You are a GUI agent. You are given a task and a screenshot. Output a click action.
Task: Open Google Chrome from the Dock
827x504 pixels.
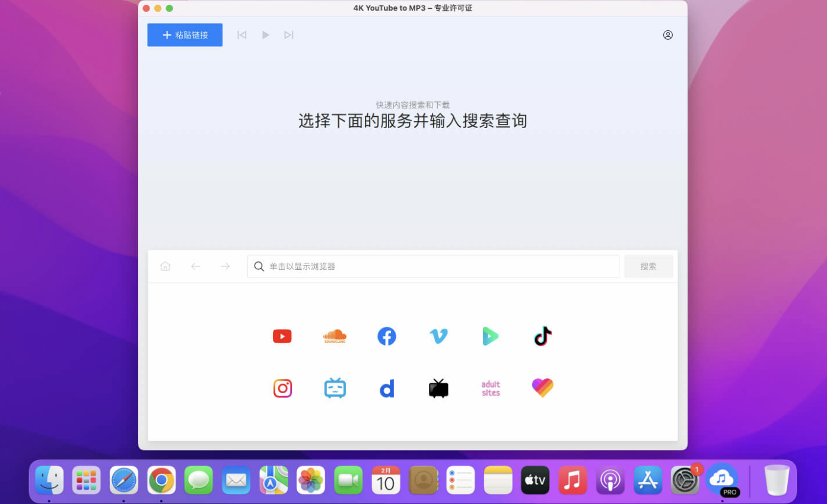(161, 480)
